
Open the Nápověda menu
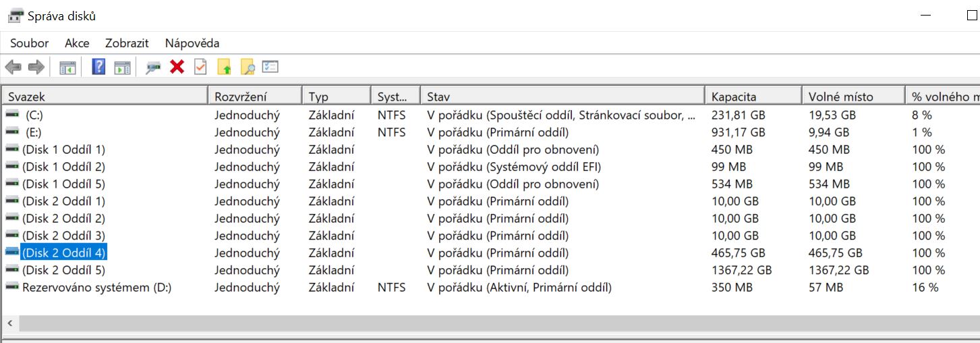(192, 43)
